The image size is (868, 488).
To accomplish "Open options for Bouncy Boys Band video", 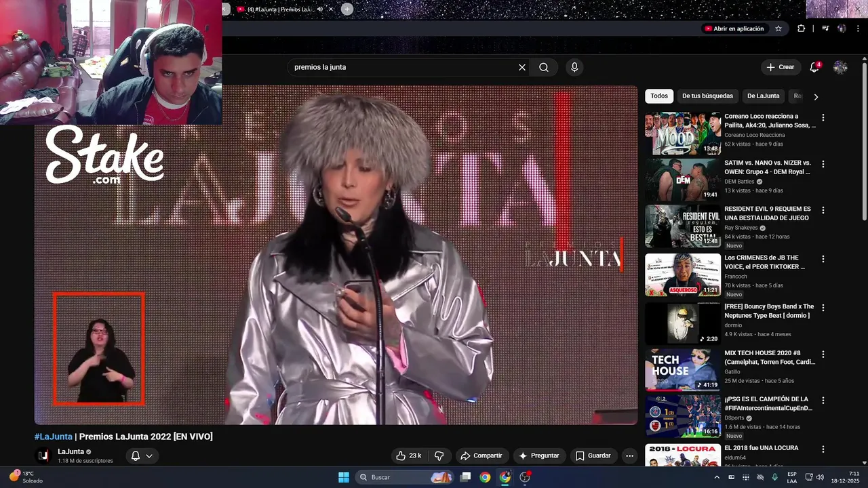I will coord(823,307).
